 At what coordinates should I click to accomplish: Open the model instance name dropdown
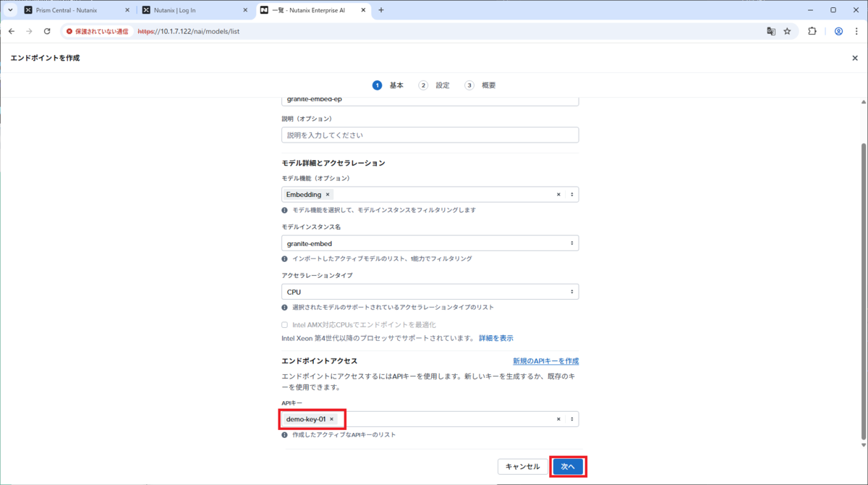pos(430,243)
